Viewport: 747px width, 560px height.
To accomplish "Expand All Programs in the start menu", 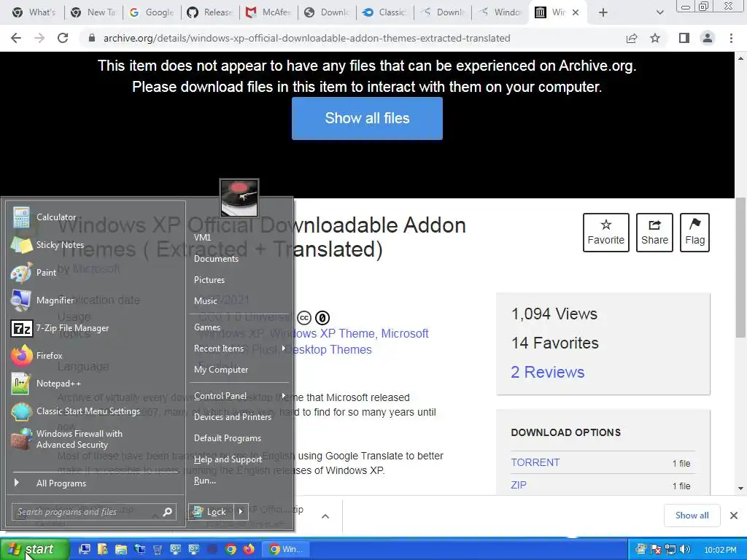I will click(96, 483).
